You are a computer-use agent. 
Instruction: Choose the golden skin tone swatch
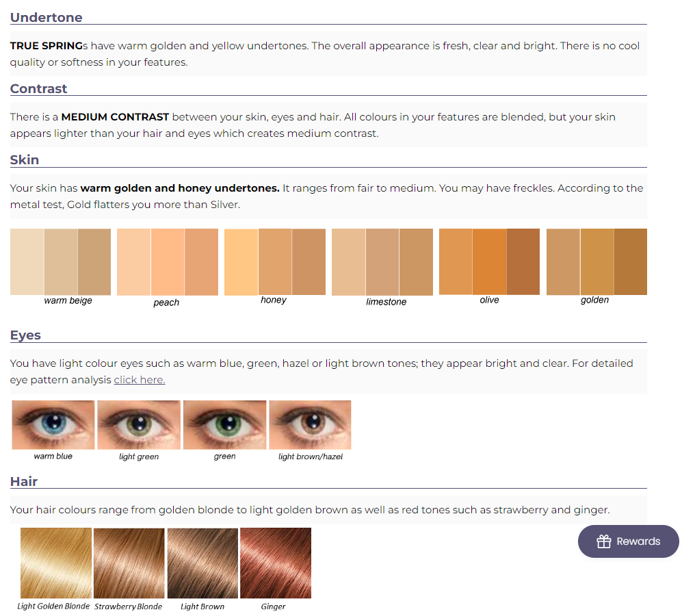[596, 261]
